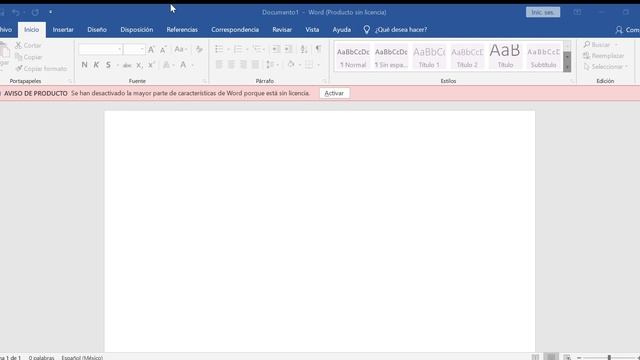
Task: Align text to the right
Action: pyautogui.click(x=243, y=64)
